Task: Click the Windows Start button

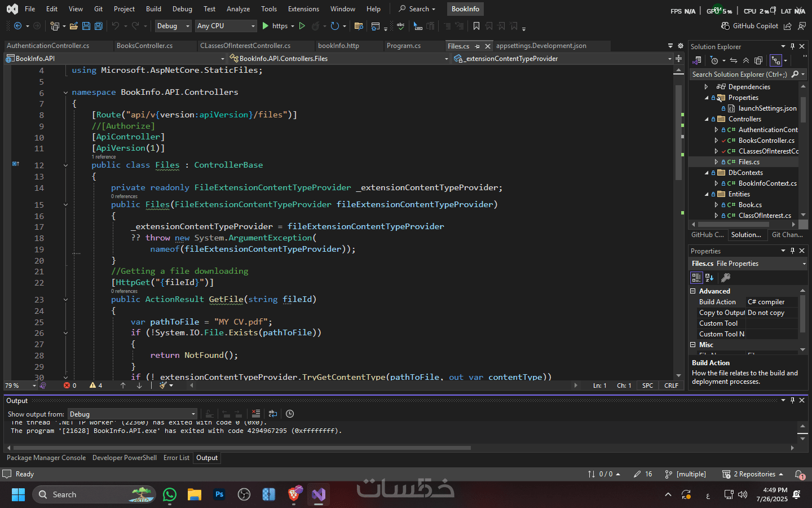Action: pos(18,494)
